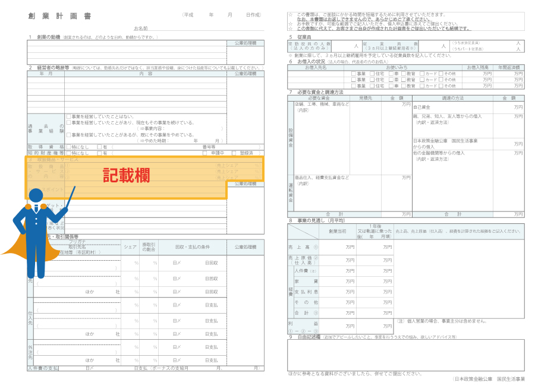Click heading '7 必要な資金と調達方法'
This screenshot has width=535, height=392.
(x=316, y=92)
